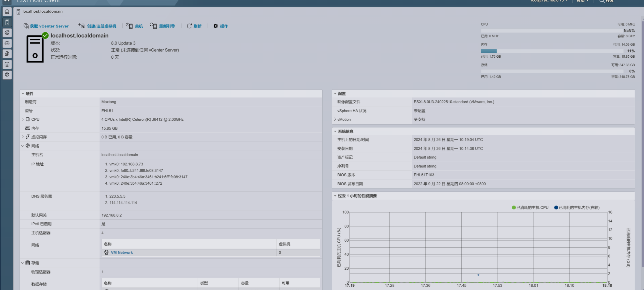Toggle 已消耗的主机 CPU chart legend
This screenshot has height=290, width=644.
(x=530, y=207)
